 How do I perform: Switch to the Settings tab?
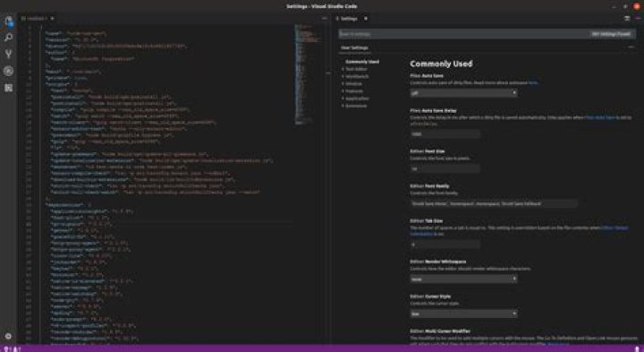(x=348, y=19)
